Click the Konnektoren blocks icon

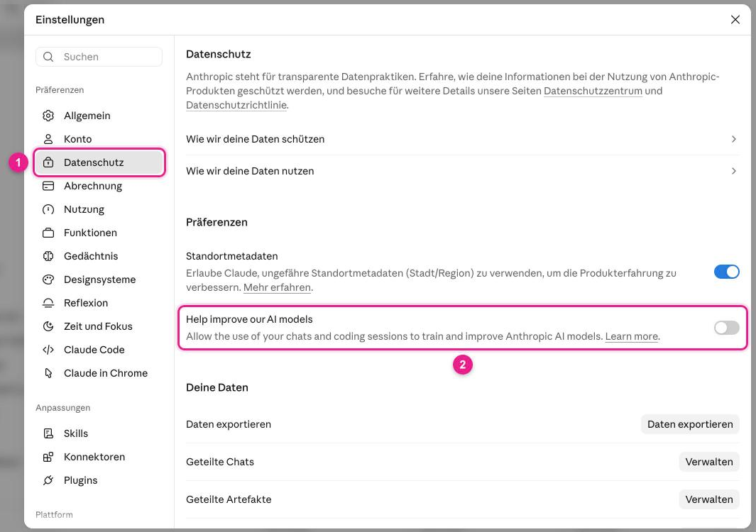[x=48, y=457]
